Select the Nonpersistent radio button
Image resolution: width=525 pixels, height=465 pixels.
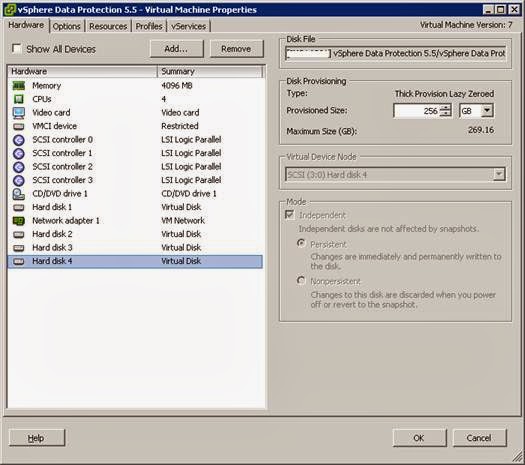tap(301, 280)
